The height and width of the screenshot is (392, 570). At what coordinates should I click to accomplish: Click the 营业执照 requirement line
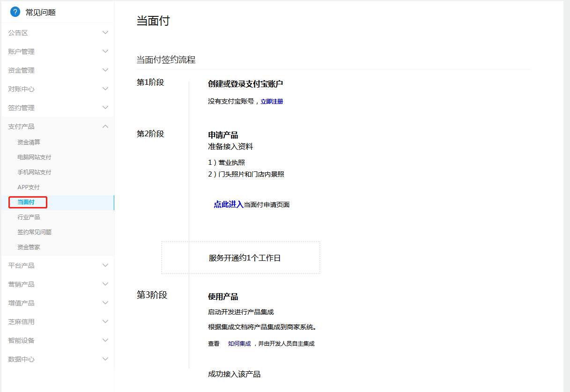coord(226,163)
